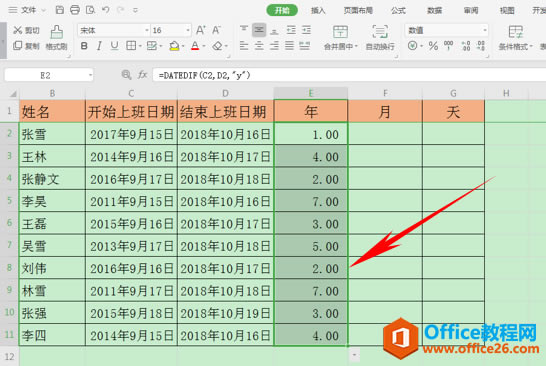Open the 开始 ribbon tab
The width and height of the screenshot is (546, 366).
coord(282,10)
